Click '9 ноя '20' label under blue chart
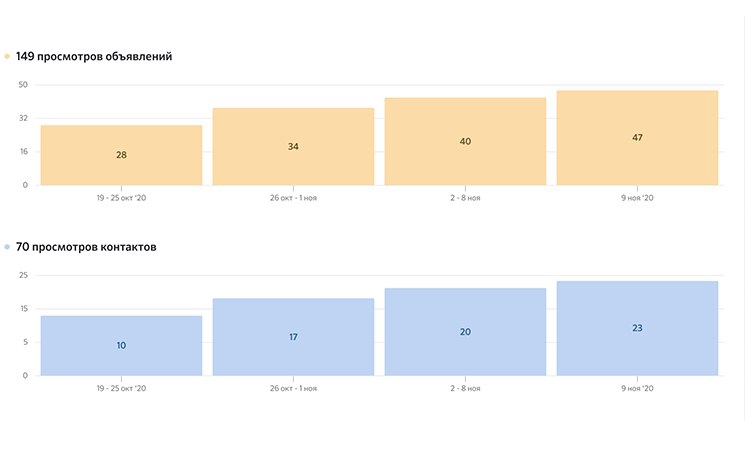745x450 pixels. tap(637, 389)
